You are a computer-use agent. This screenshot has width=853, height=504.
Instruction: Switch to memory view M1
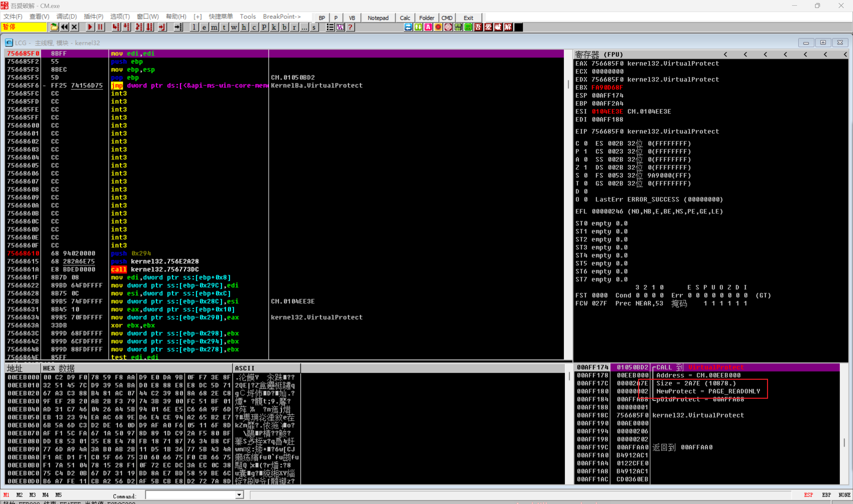click(x=6, y=495)
